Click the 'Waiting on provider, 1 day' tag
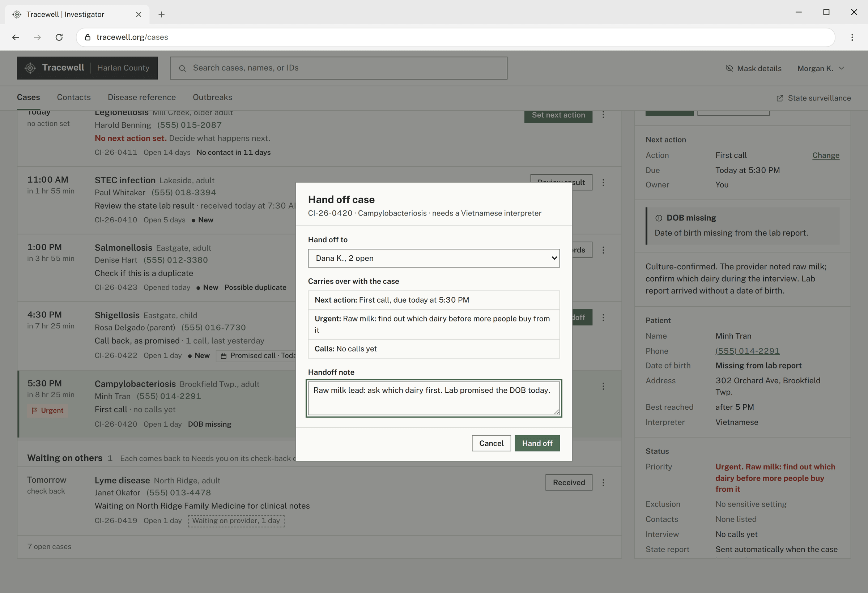 click(x=236, y=521)
